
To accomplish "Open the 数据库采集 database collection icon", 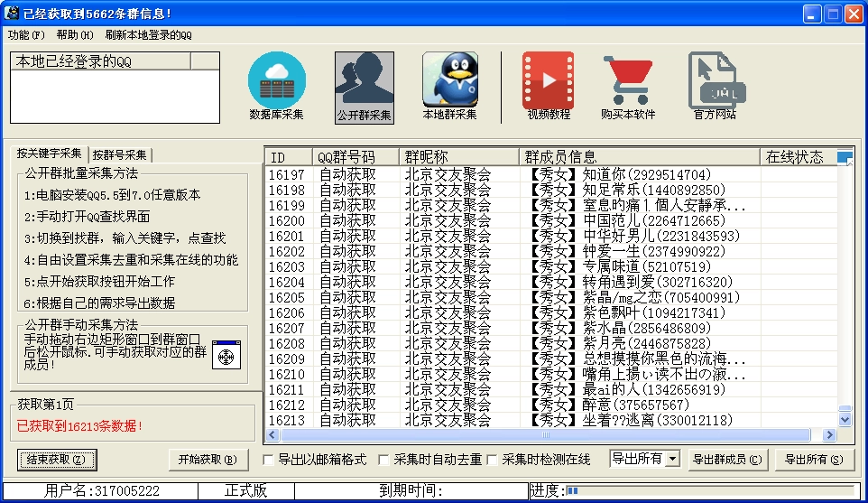I will (x=276, y=87).
